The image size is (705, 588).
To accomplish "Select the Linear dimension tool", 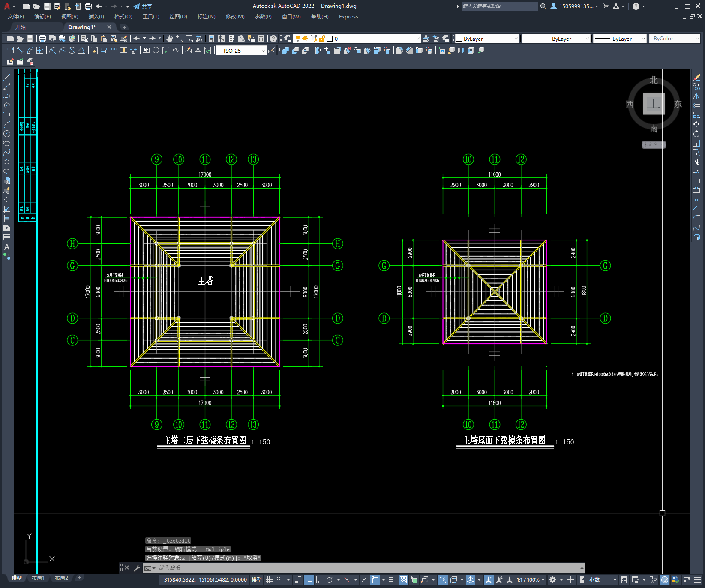I will click(x=10, y=50).
